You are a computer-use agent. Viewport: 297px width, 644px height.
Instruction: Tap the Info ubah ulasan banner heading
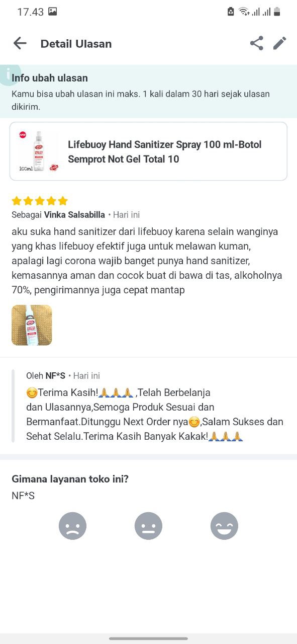pos(50,78)
